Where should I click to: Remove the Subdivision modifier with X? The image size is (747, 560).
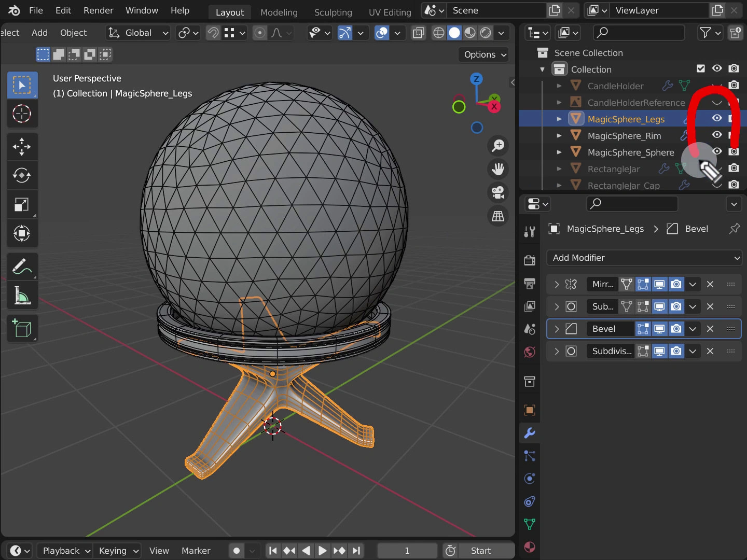point(710,351)
